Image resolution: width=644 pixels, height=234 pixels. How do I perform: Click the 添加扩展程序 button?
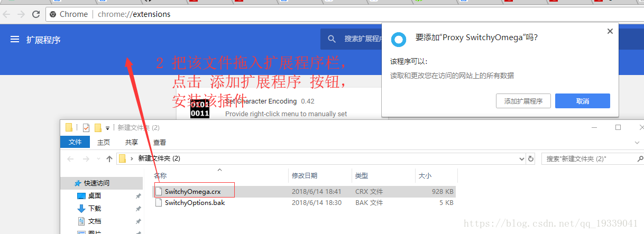523,101
